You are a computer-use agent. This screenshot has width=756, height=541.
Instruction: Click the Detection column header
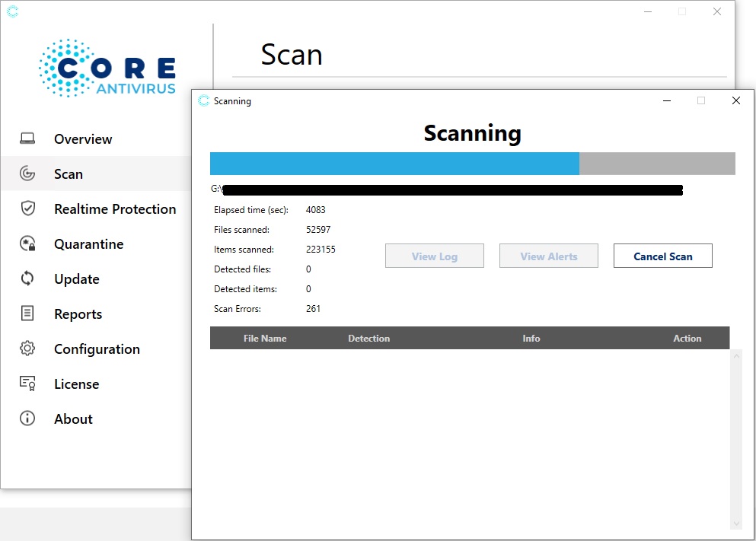(369, 339)
